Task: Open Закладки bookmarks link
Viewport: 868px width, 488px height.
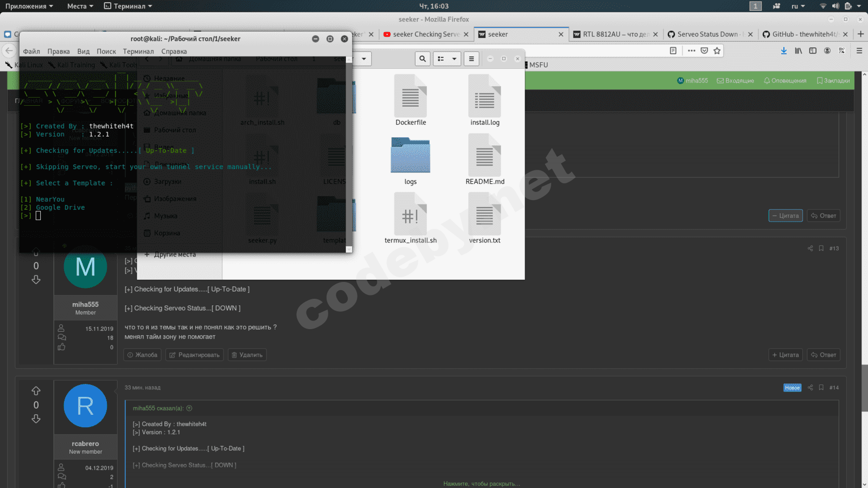Action: tap(833, 81)
